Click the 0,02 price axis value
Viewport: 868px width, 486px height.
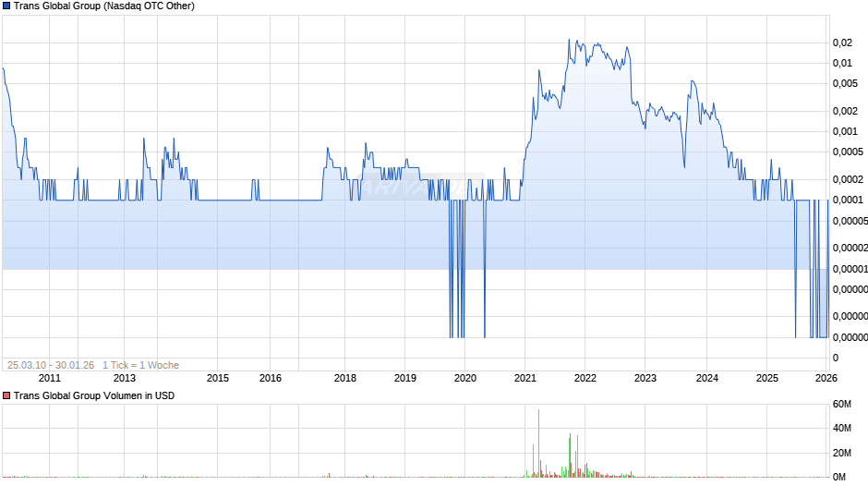(842, 43)
